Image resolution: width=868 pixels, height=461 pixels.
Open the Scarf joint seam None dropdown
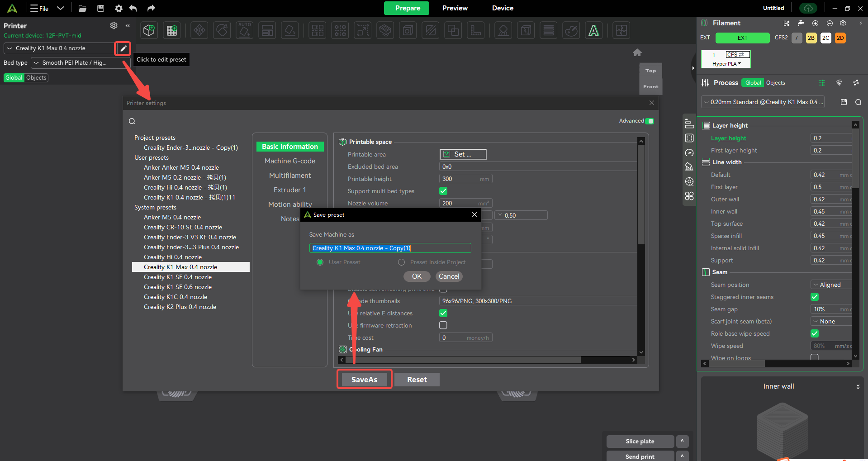[831, 321]
